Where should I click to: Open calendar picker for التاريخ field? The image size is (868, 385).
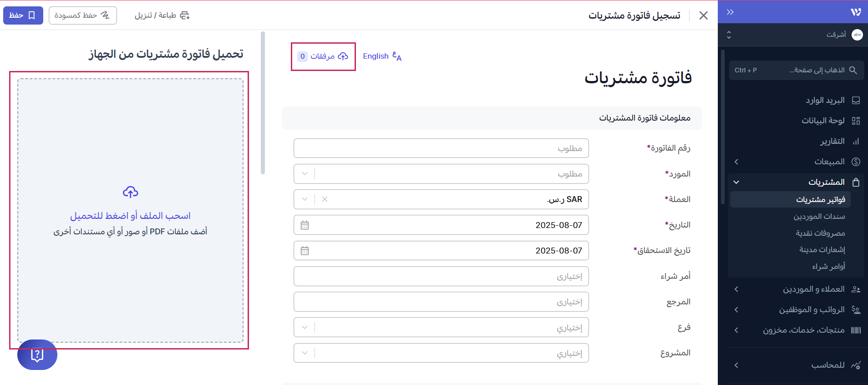coord(305,225)
